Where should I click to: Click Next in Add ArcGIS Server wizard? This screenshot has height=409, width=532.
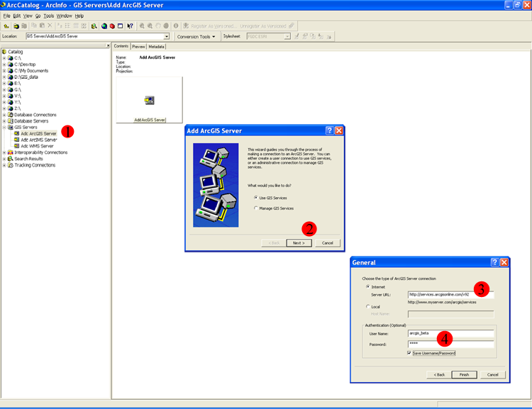pos(299,243)
